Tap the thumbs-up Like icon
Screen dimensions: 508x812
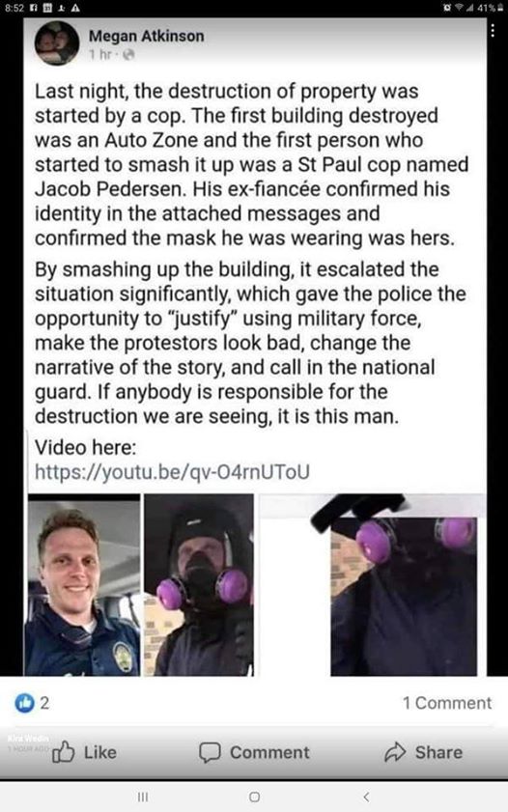[x=64, y=752]
